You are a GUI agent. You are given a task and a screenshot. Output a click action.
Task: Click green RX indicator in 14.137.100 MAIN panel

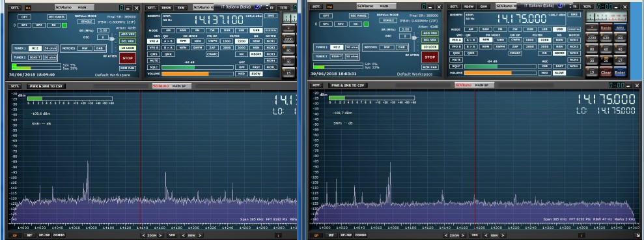click(64, 25)
